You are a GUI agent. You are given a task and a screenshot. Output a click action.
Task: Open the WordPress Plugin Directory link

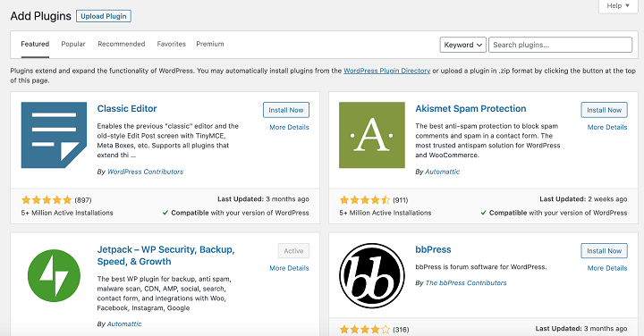click(387, 71)
